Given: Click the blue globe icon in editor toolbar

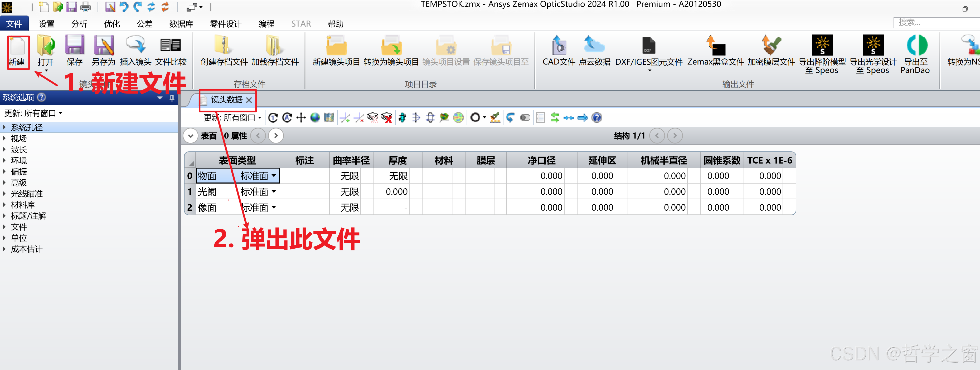Looking at the screenshot, I should 315,118.
